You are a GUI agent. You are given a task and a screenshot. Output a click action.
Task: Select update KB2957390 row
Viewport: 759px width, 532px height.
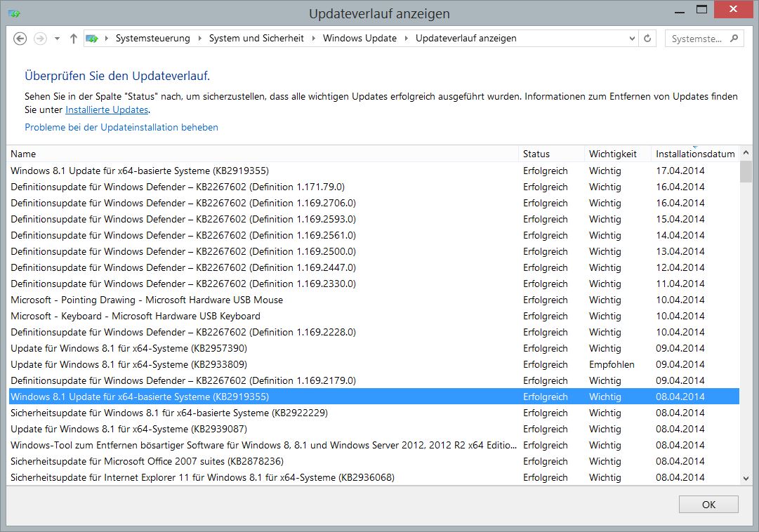374,348
